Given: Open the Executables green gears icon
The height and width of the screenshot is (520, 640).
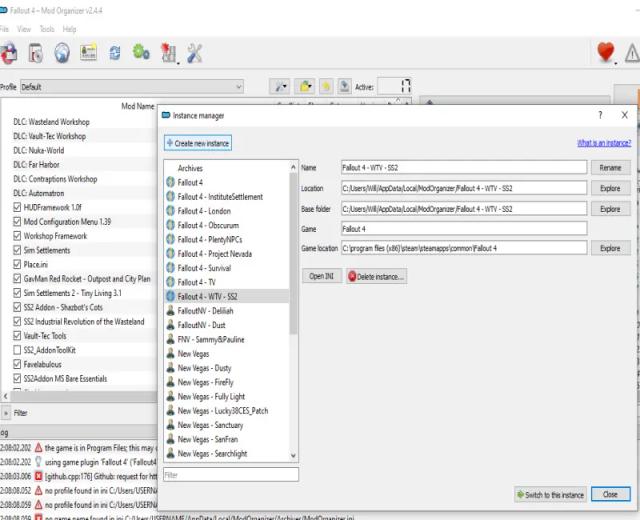Looking at the screenshot, I should click(x=141, y=52).
